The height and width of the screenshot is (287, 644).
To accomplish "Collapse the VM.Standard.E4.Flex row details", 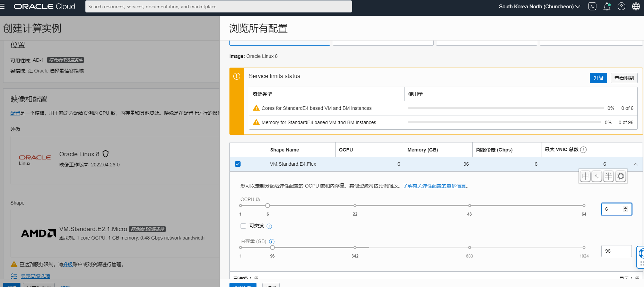I will 635,164.
